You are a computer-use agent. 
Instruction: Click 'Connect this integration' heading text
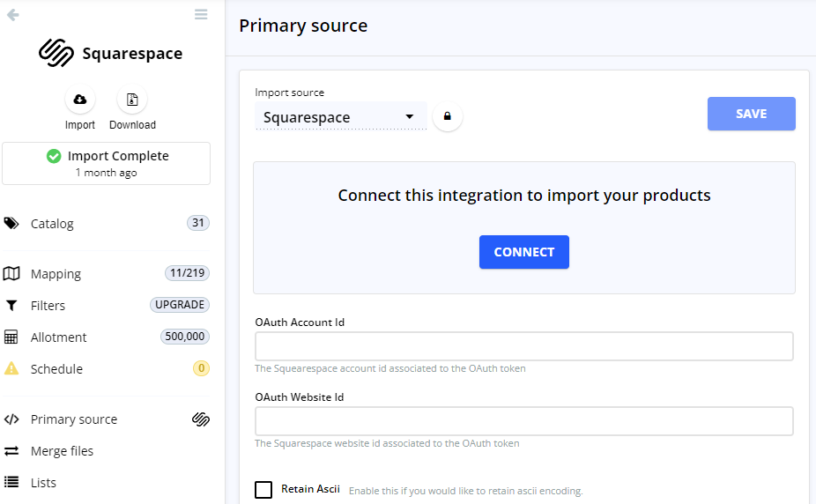[524, 196]
